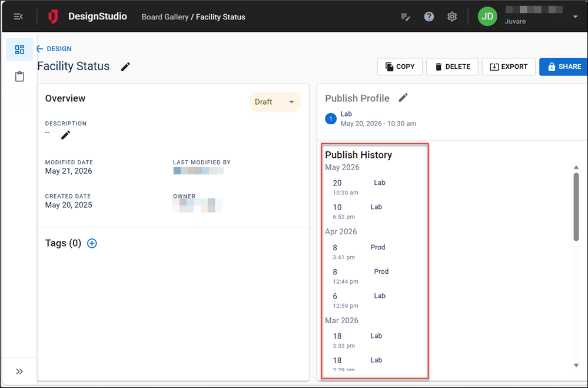Click the scrollbar down arrow
This screenshot has width=588, height=388.
click(576, 365)
